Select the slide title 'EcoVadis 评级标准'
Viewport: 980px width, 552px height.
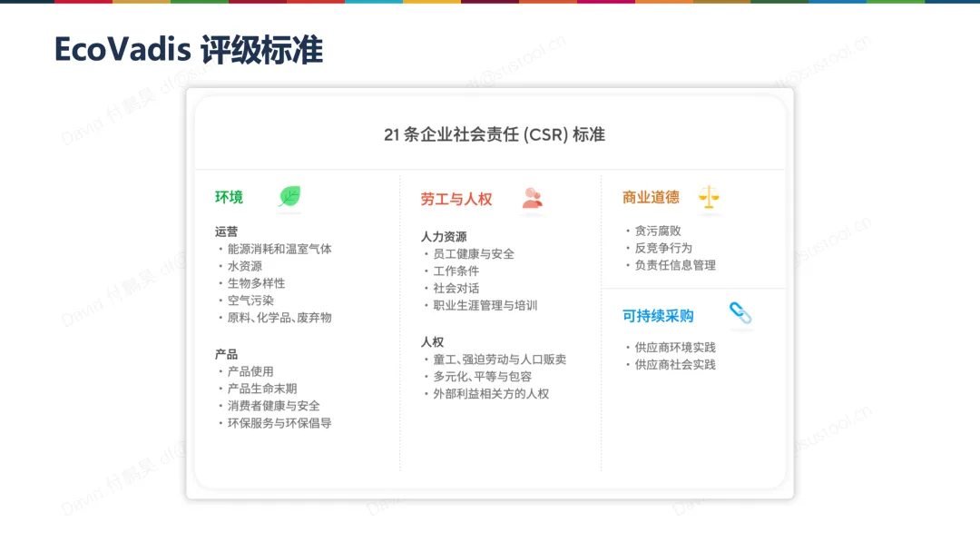189,49
